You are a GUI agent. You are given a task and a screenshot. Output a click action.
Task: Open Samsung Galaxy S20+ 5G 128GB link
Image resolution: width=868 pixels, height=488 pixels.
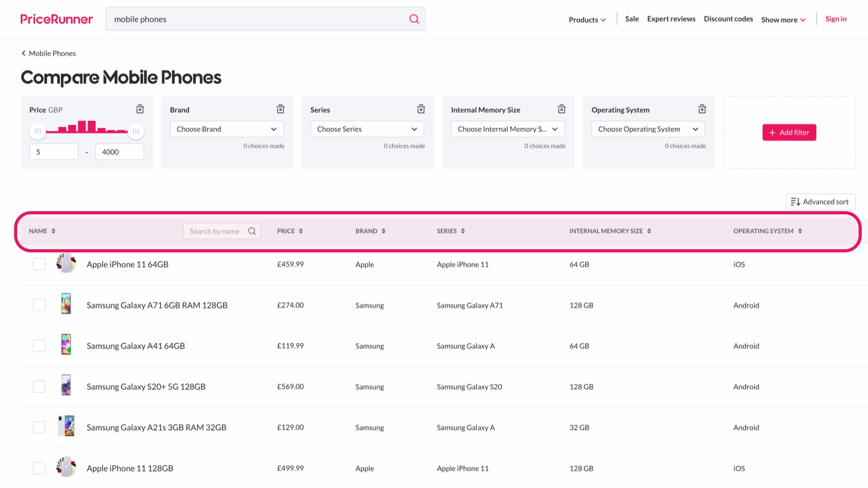click(x=146, y=386)
